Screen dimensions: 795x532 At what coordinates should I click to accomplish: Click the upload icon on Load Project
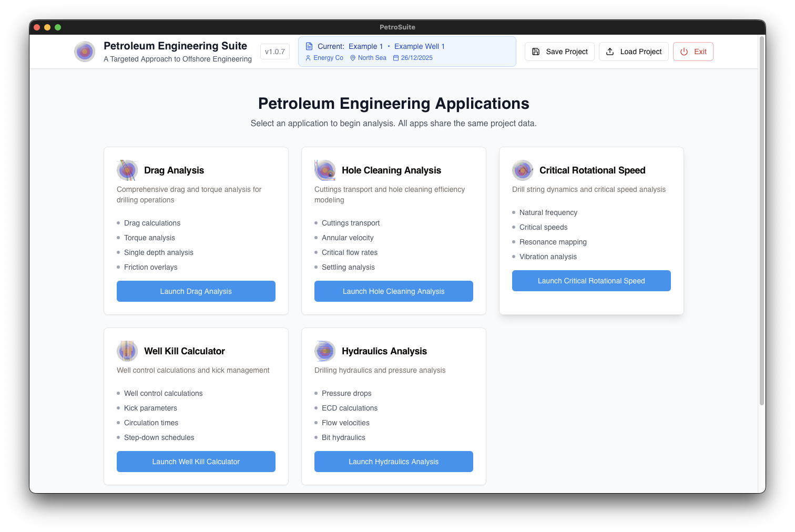pos(610,51)
